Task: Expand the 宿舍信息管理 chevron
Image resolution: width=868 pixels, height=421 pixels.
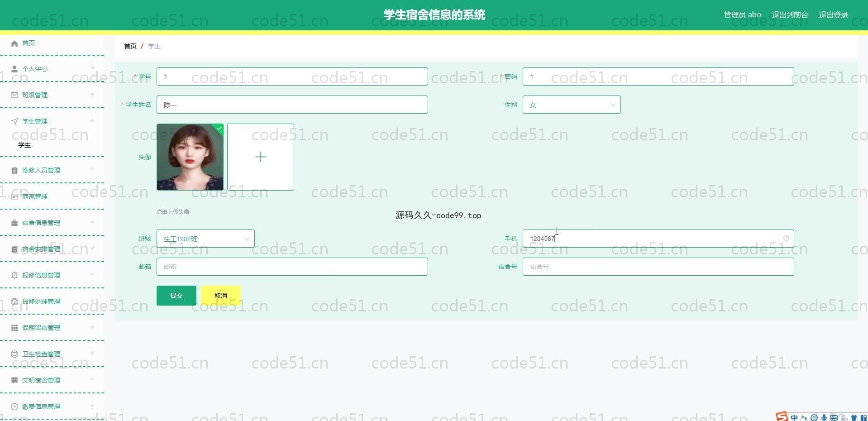Action: coord(92,222)
